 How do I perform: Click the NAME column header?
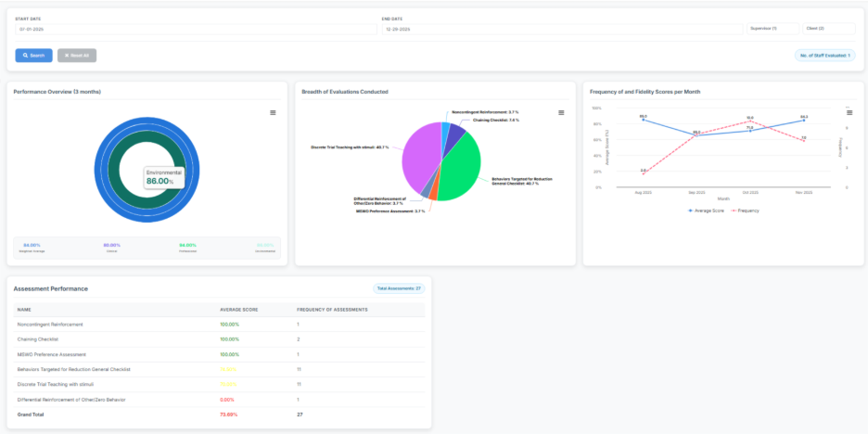(24, 310)
